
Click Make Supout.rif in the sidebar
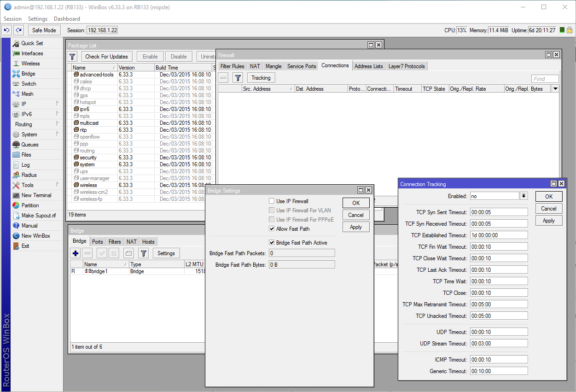tap(38, 216)
